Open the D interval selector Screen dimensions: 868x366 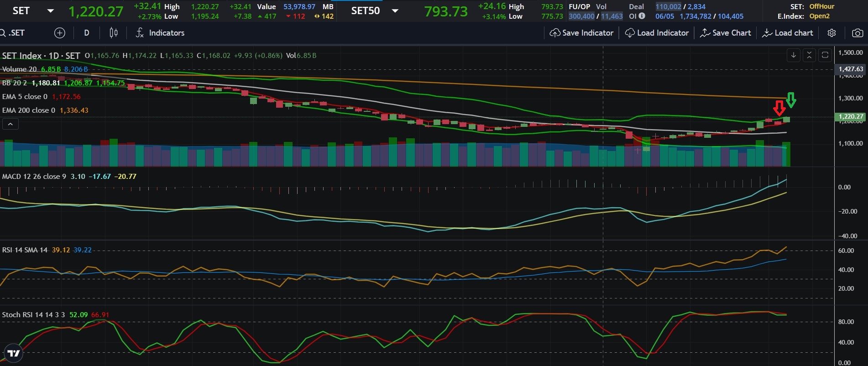click(x=87, y=33)
